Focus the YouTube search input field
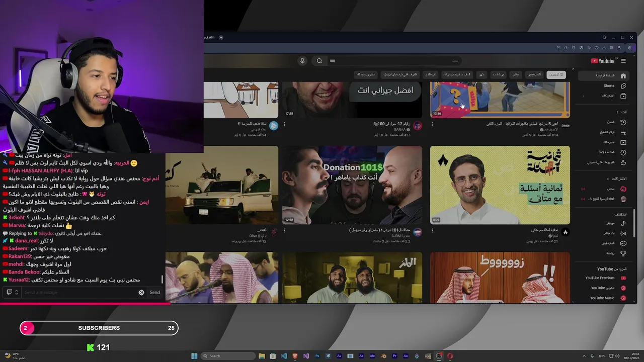Image resolution: width=644 pixels, height=362 pixels. (x=395, y=61)
